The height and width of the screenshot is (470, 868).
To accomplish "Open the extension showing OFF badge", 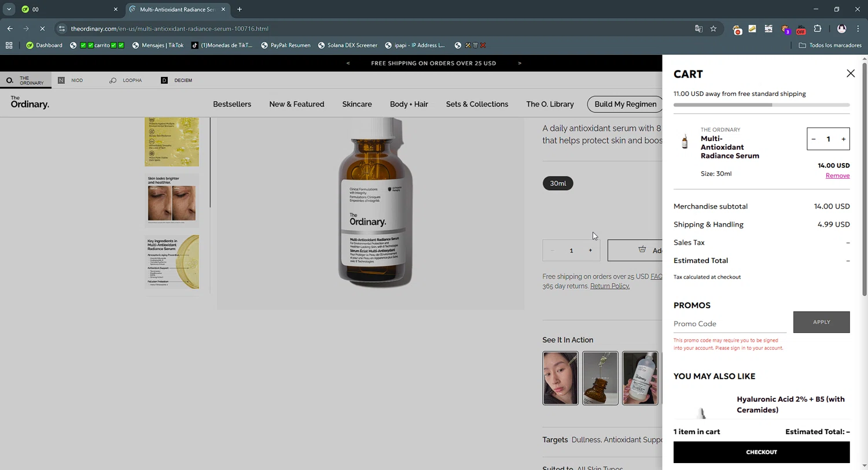I will [x=801, y=29].
